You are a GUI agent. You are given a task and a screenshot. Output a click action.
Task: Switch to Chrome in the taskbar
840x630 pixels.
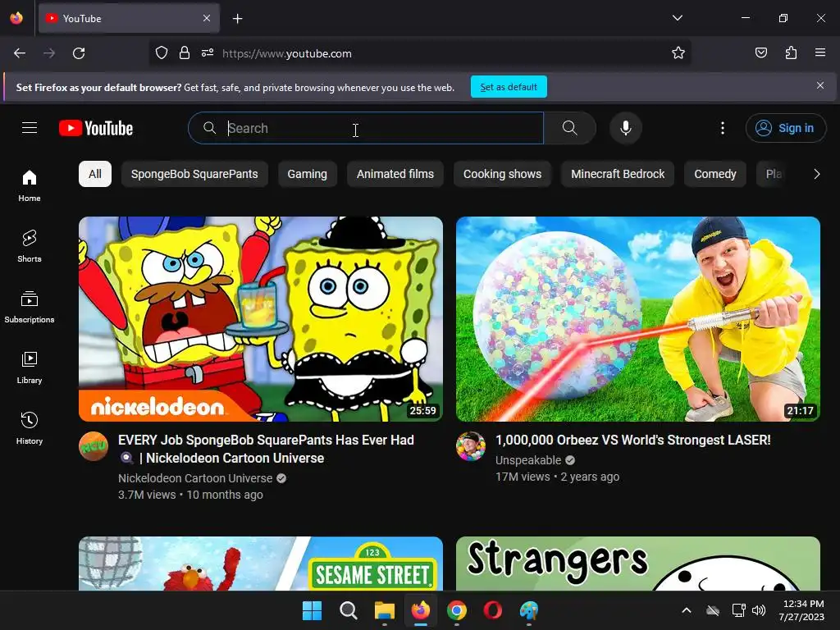coord(456,610)
